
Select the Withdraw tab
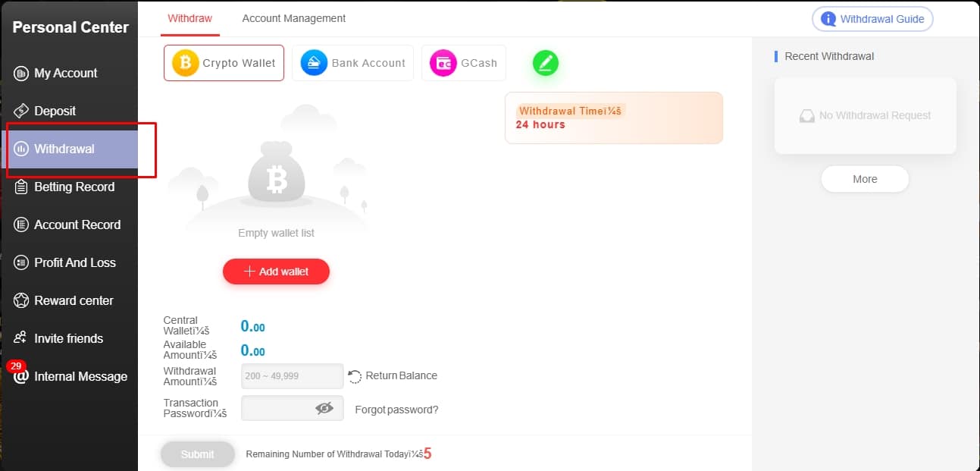click(x=189, y=18)
